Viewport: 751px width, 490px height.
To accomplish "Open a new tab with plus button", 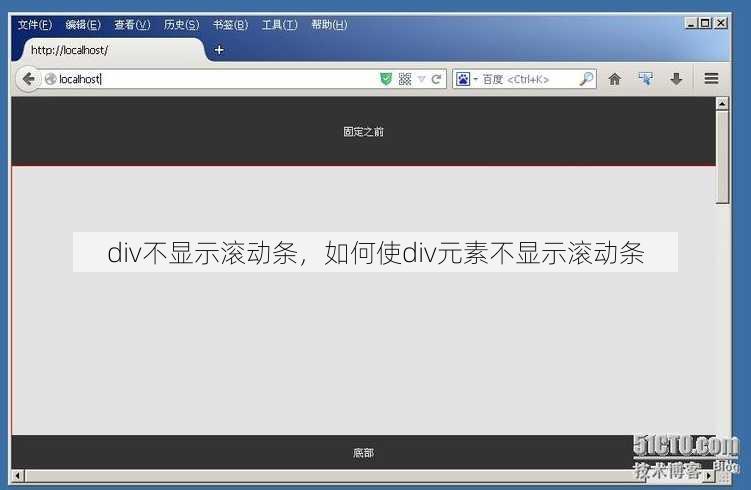I will pyautogui.click(x=219, y=50).
